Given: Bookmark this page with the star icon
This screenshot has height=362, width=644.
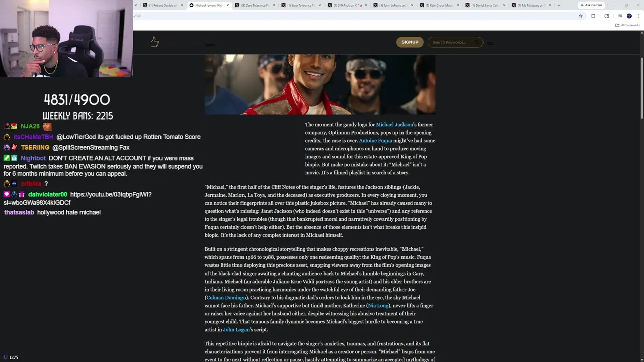Looking at the screenshot, I should click(x=580, y=16).
